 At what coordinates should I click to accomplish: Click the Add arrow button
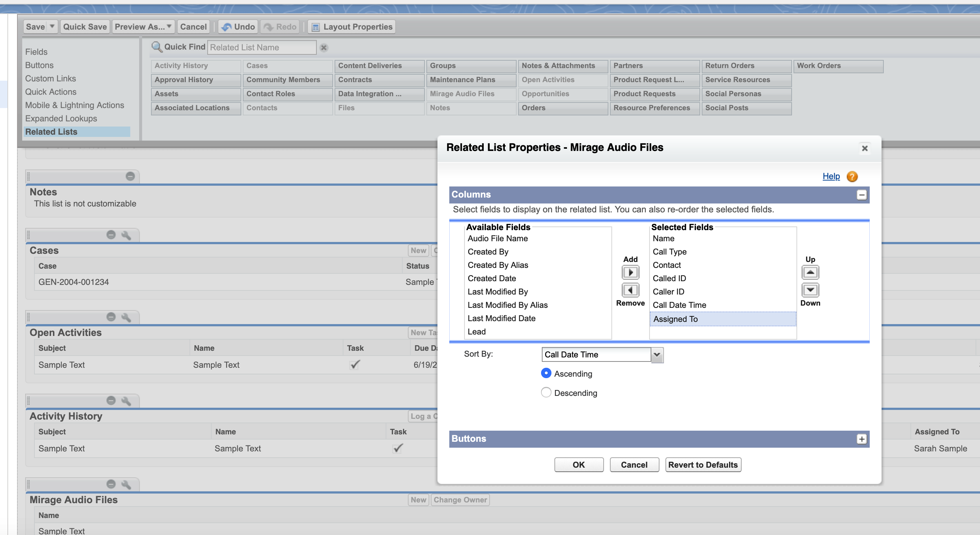(x=630, y=272)
